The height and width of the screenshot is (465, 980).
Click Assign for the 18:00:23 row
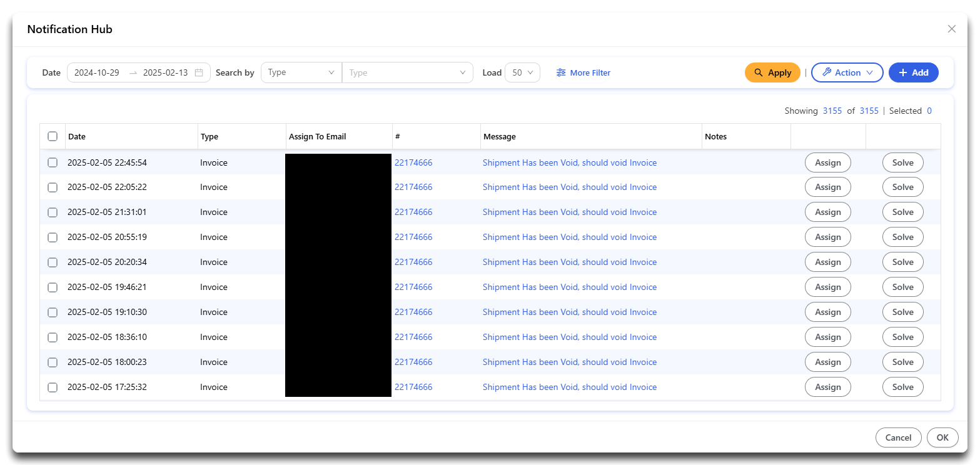pos(828,362)
